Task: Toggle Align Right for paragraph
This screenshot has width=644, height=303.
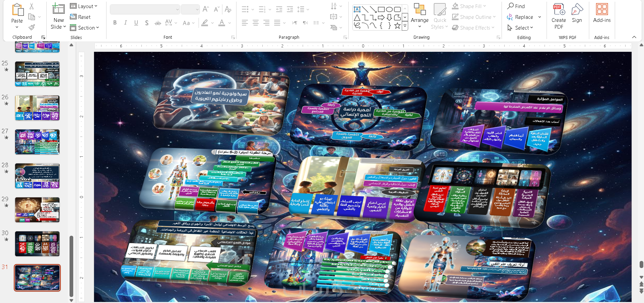Action: [x=266, y=23]
